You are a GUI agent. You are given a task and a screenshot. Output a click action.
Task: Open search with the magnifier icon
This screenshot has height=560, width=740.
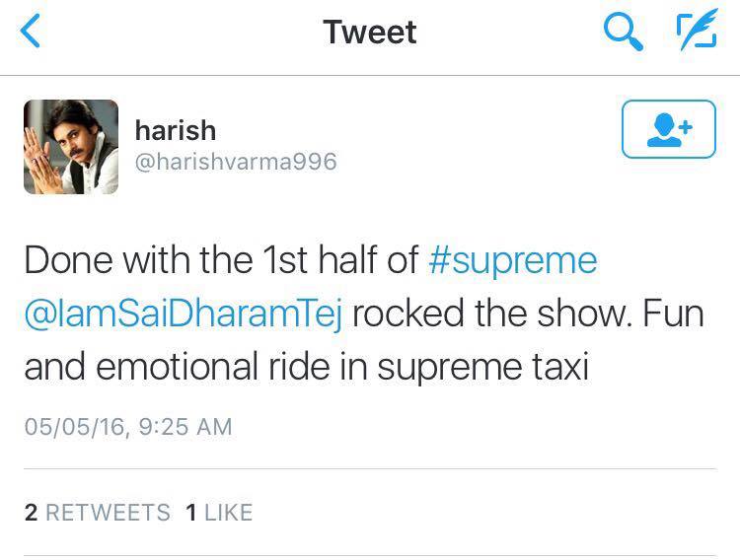tap(622, 33)
